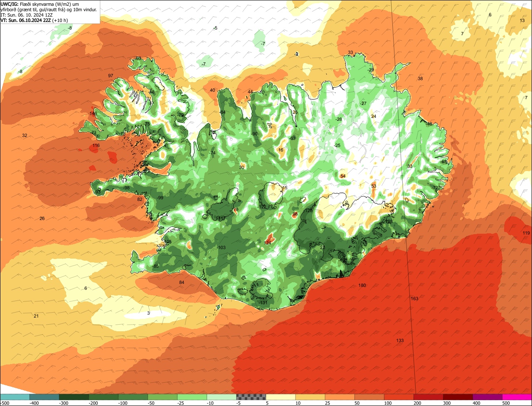Click the map title 'UWC/IG: Flæði skynvarma (W/m2) um'

[x=40, y=4]
